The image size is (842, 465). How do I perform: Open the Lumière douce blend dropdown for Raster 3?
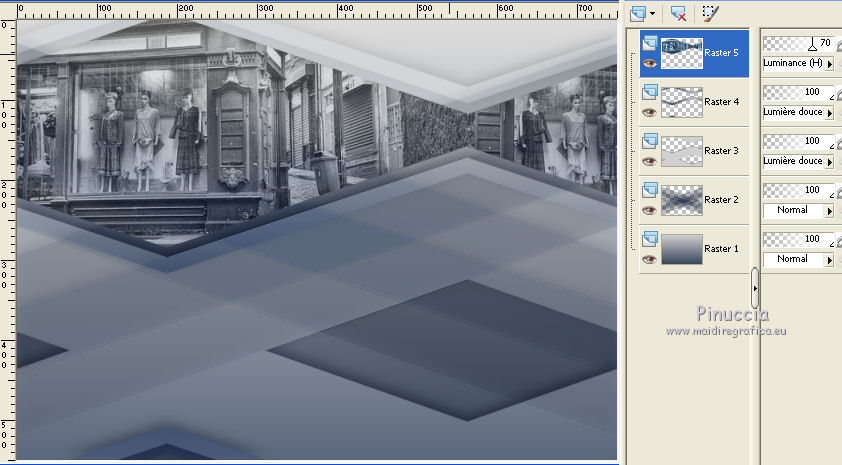829,162
